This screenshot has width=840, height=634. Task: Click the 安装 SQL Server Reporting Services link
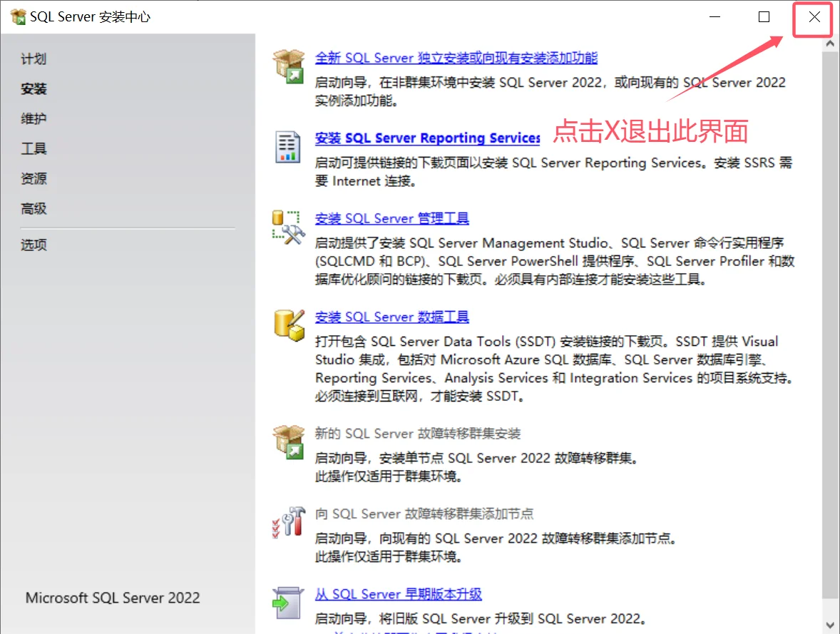(x=428, y=138)
